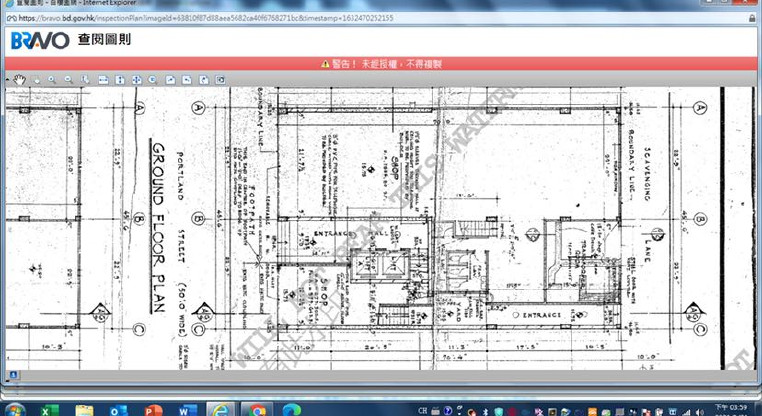Click the fit to window icon

[x=137, y=80]
